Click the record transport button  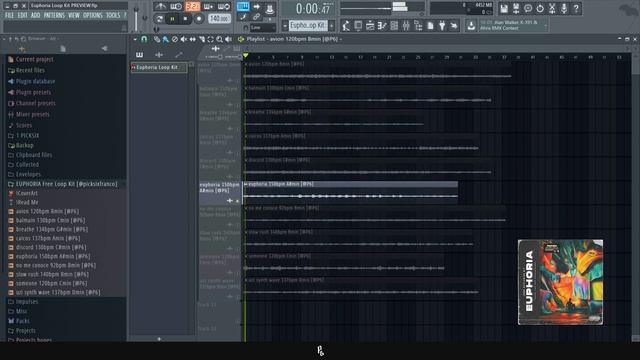pos(199,19)
